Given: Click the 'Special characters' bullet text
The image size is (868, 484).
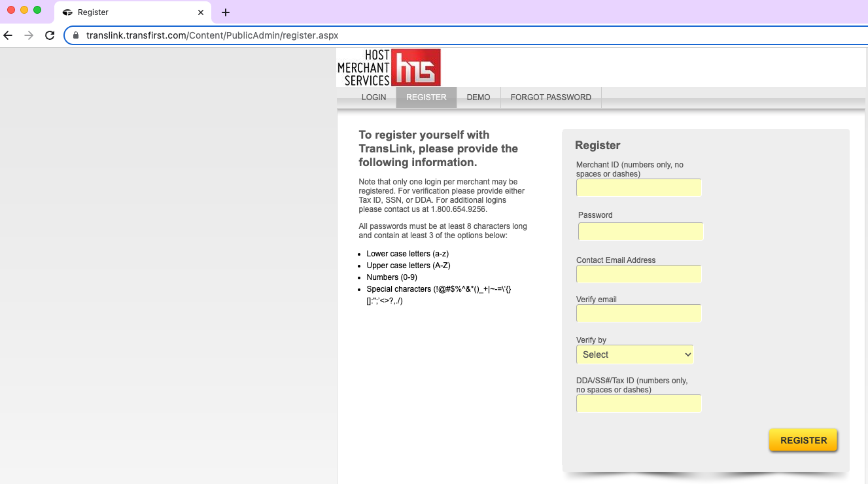Looking at the screenshot, I should pyautogui.click(x=439, y=295).
